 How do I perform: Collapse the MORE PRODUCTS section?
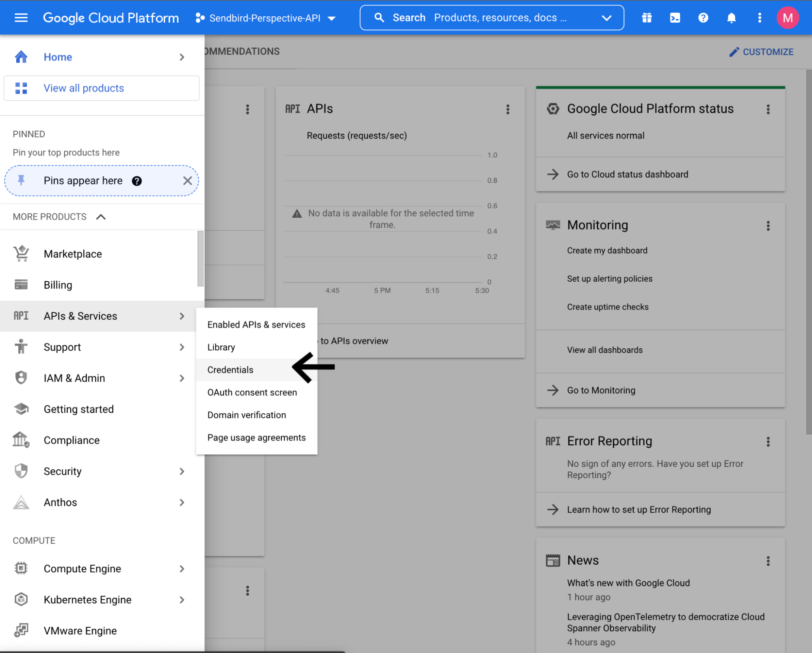101,217
